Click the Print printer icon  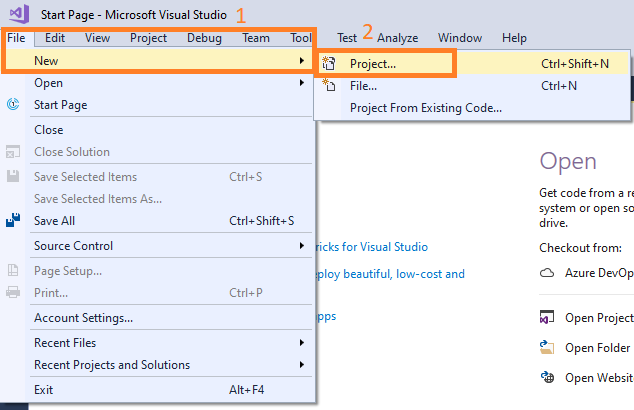13,292
